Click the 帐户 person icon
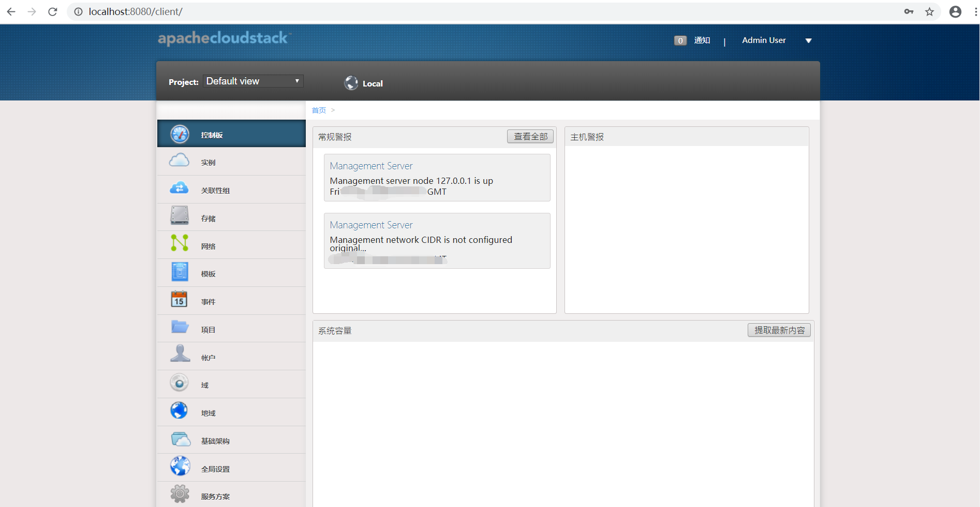980x507 pixels. (x=180, y=354)
